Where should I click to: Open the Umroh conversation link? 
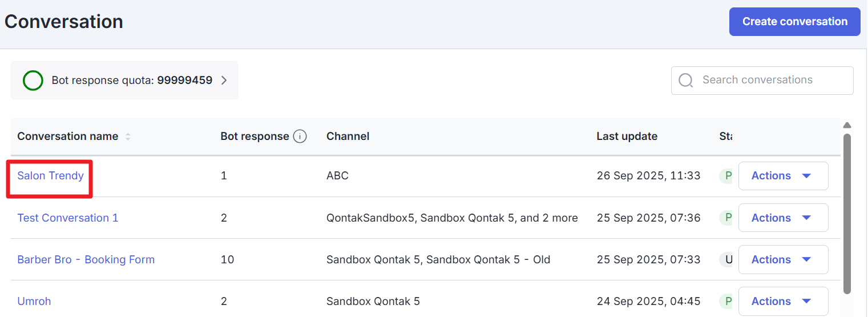[x=34, y=301]
